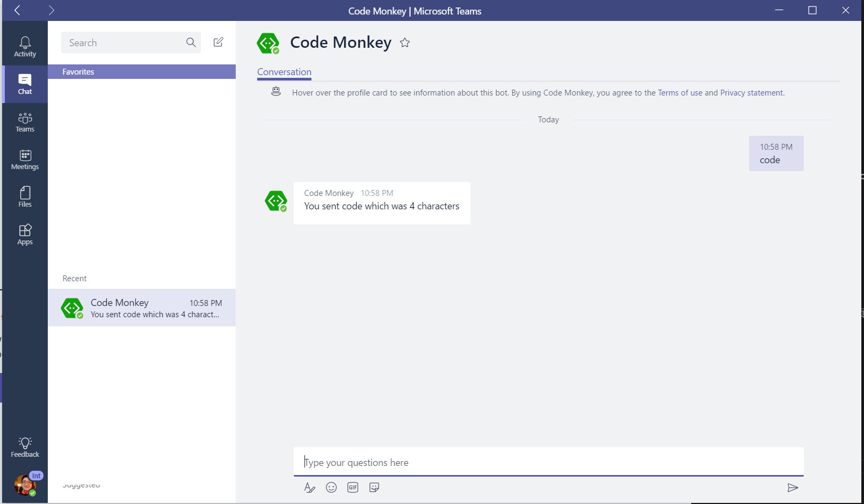Select Code Monkey chat in Recent list
The image size is (864, 504).
(142, 308)
